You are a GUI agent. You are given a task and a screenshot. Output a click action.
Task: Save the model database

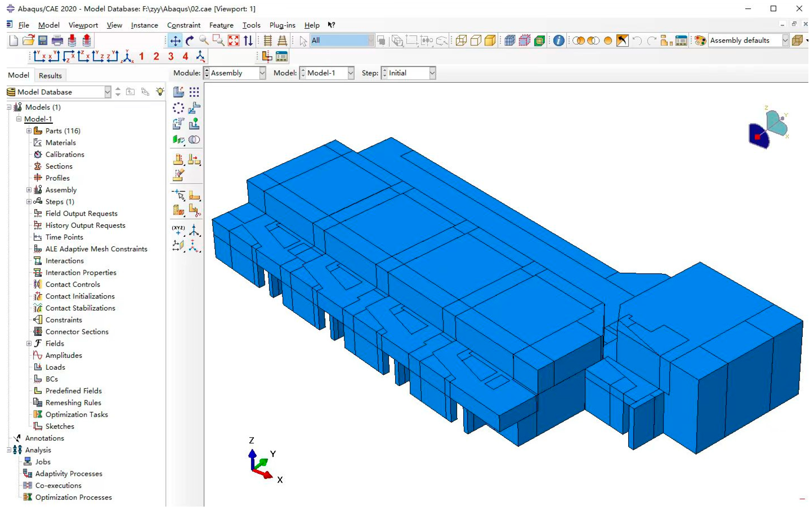43,41
